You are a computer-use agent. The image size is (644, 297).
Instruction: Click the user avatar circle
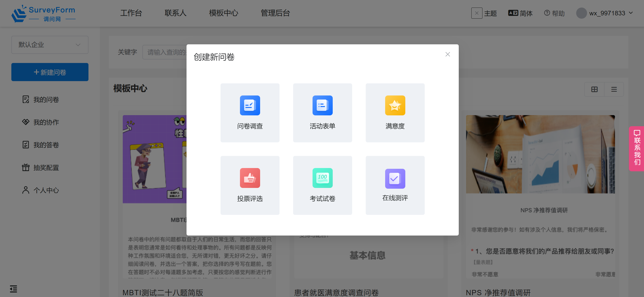581,13
